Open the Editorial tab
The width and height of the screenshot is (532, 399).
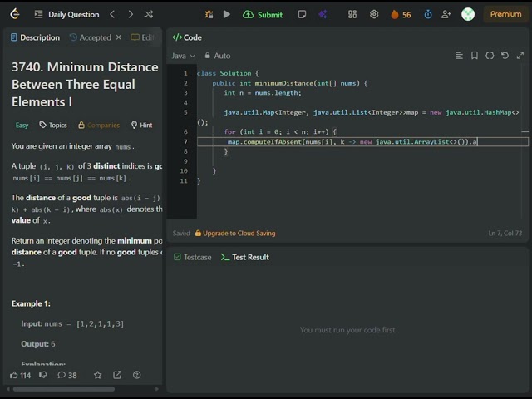pos(143,37)
